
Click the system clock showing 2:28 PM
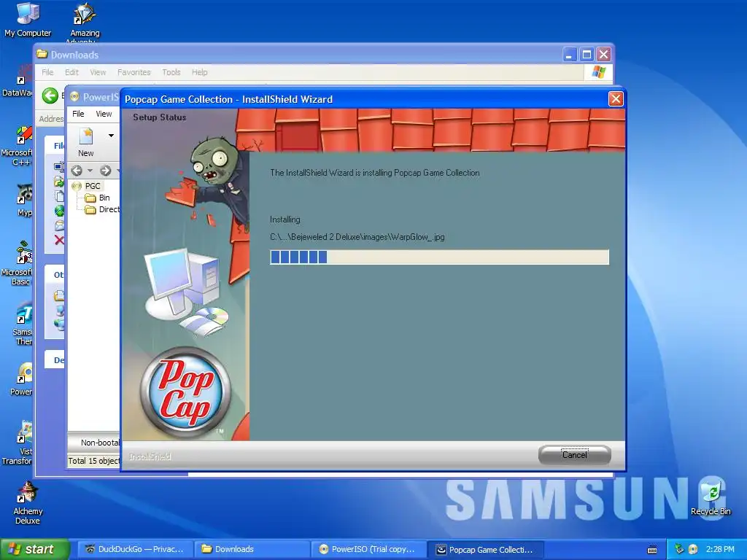click(720, 549)
